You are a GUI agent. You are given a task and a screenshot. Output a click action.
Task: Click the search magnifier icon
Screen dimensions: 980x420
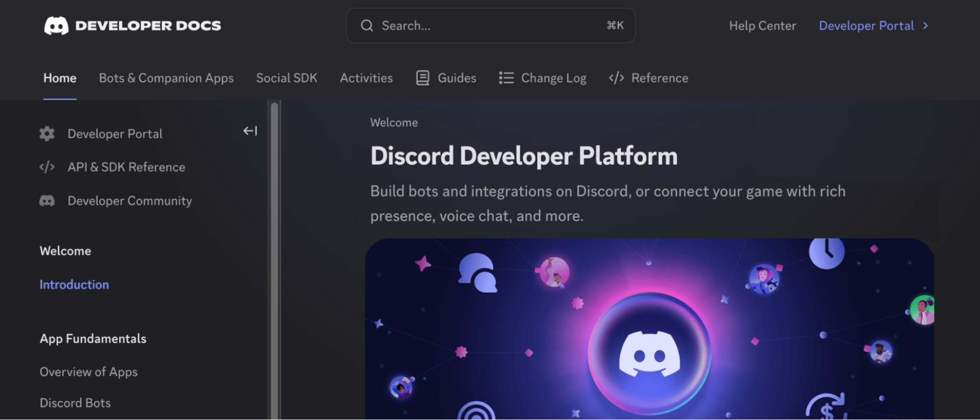(x=367, y=25)
